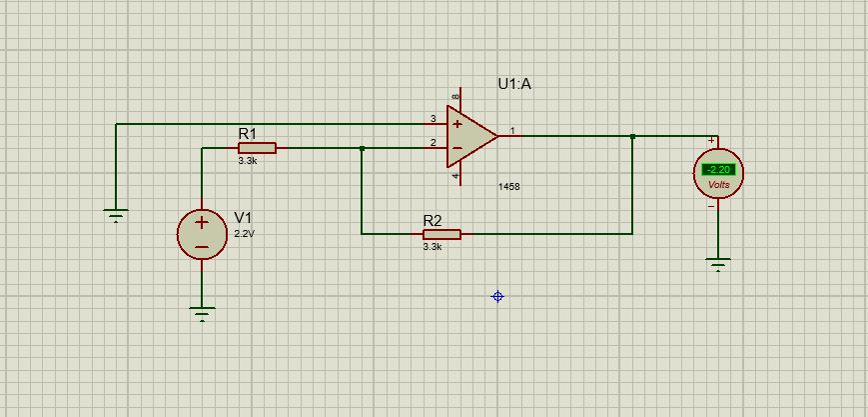Screen dimensions: 868x417
Task: Select the 3.3k value under R2
Action: coord(433,247)
